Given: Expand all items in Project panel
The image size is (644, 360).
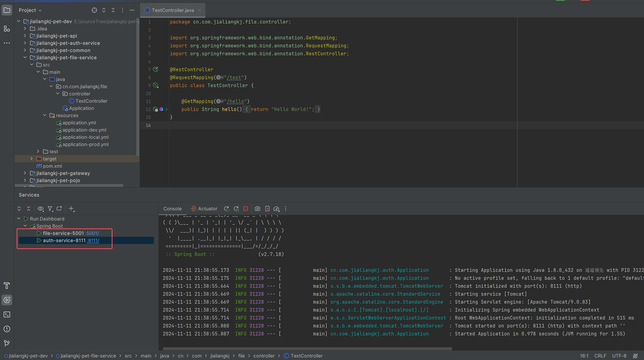Looking at the screenshot, I should (x=104, y=10).
